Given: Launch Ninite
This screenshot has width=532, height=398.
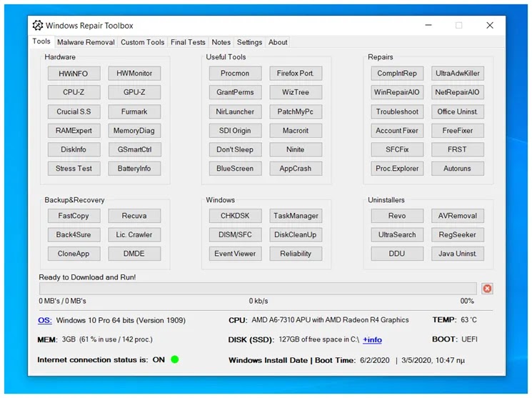Looking at the screenshot, I should coord(296,149).
